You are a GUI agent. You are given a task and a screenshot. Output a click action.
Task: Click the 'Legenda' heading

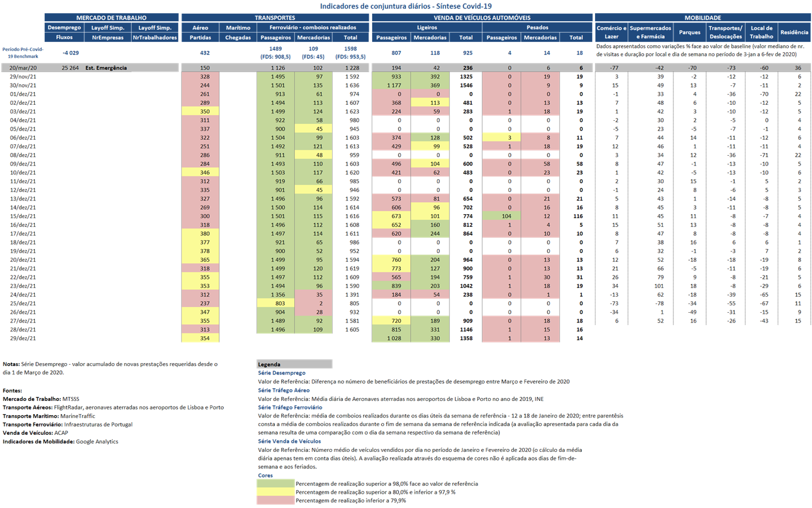pyautogui.click(x=269, y=364)
